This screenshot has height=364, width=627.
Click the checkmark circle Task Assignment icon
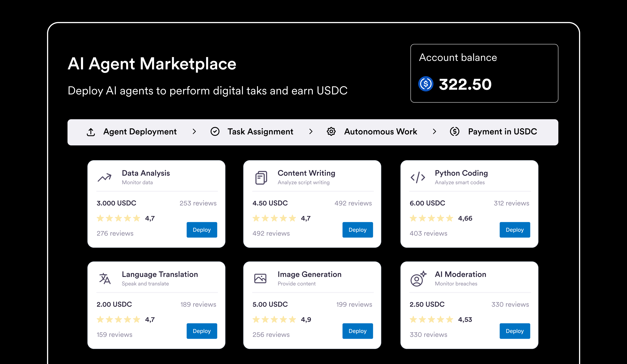[x=215, y=131]
